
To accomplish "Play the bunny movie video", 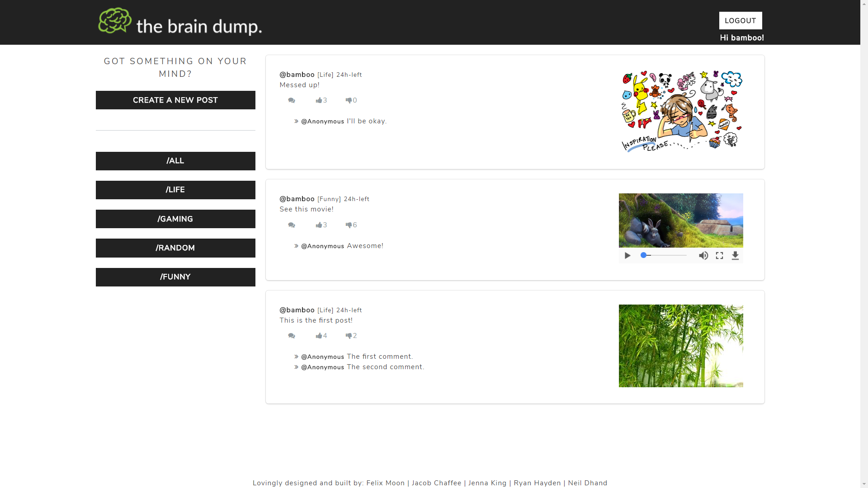I will pos(627,256).
